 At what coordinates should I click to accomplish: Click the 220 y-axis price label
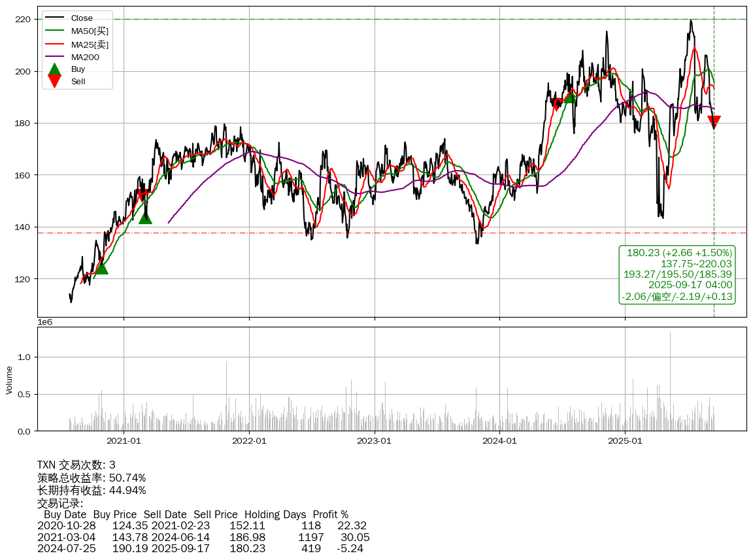(x=23, y=20)
